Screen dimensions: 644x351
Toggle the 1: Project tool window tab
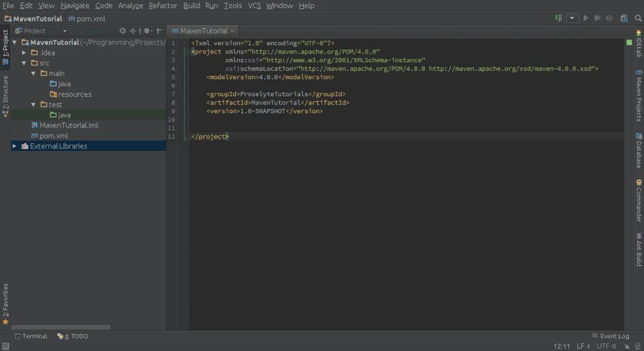[5, 46]
